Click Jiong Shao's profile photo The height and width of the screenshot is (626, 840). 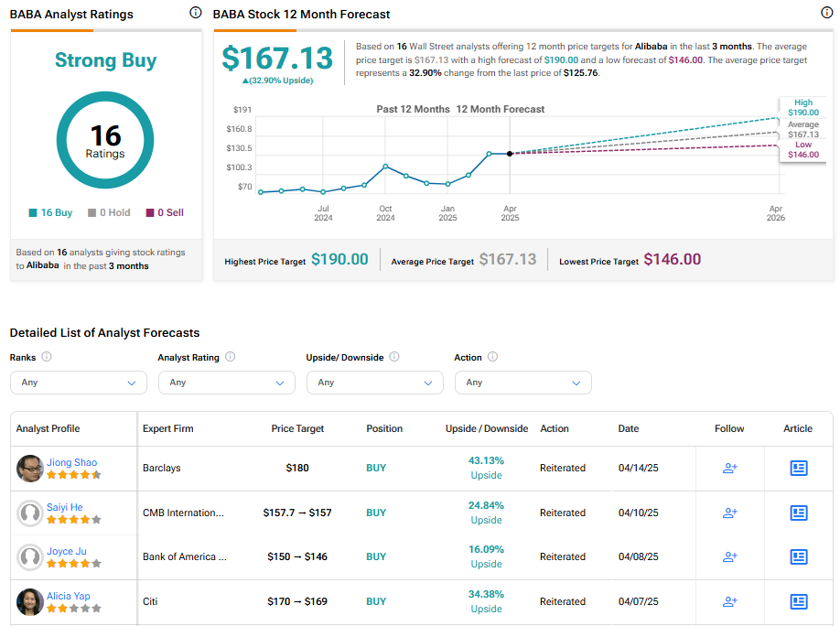click(x=30, y=469)
